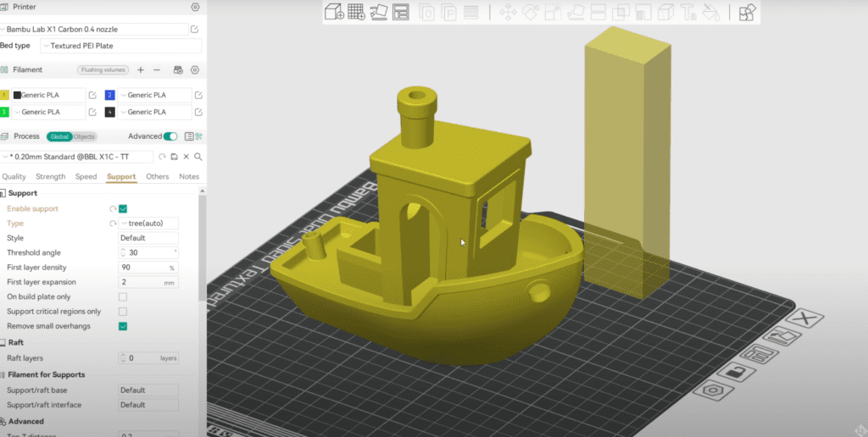Edit the printer preset icon
Viewport: 868px width, 437px height.
pyautogui.click(x=195, y=30)
